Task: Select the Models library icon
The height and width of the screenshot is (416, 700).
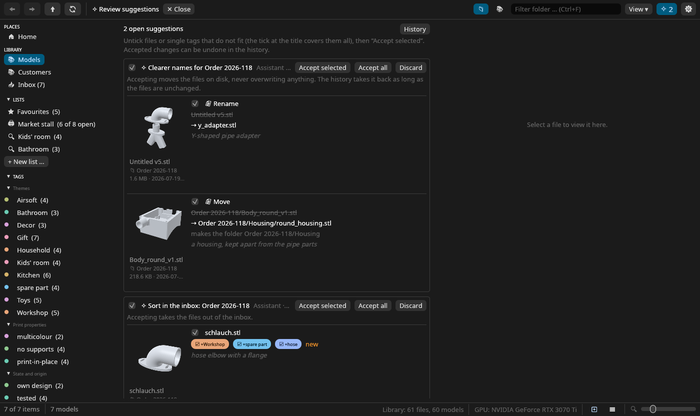Action: pos(11,59)
